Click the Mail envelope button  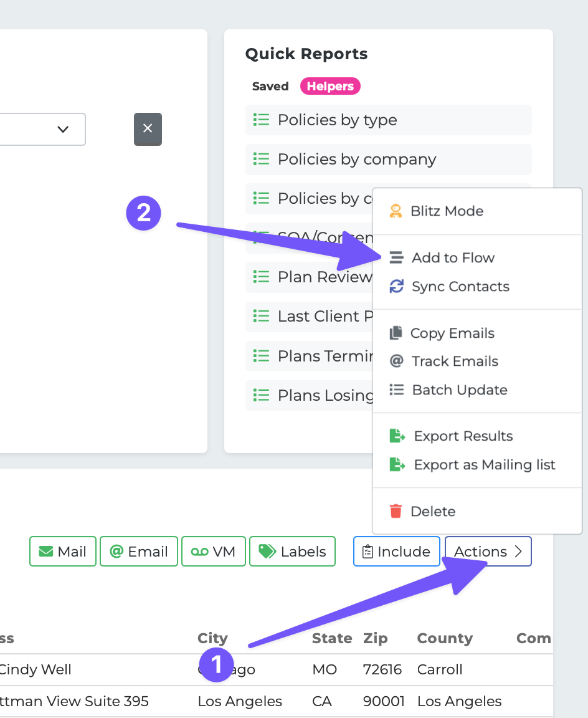click(63, 552)
